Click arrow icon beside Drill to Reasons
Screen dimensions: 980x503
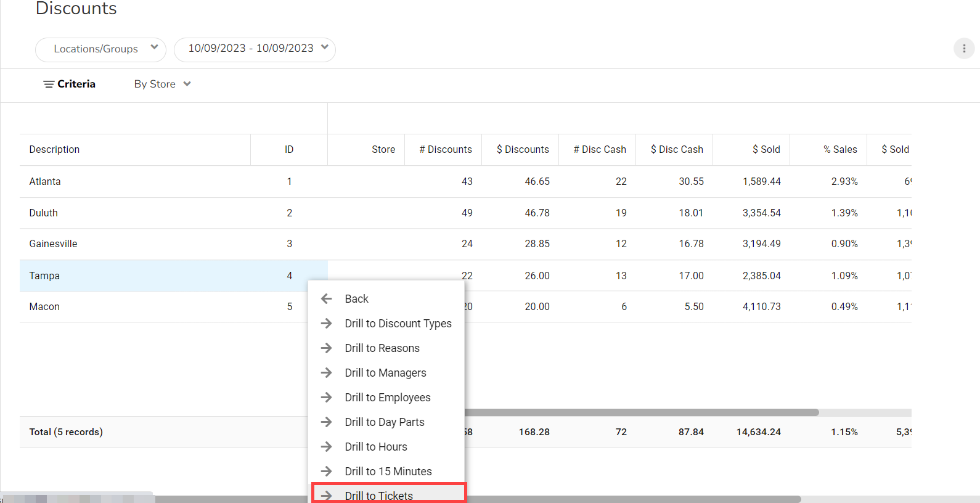pyautogui.click(x=327, y=348)
